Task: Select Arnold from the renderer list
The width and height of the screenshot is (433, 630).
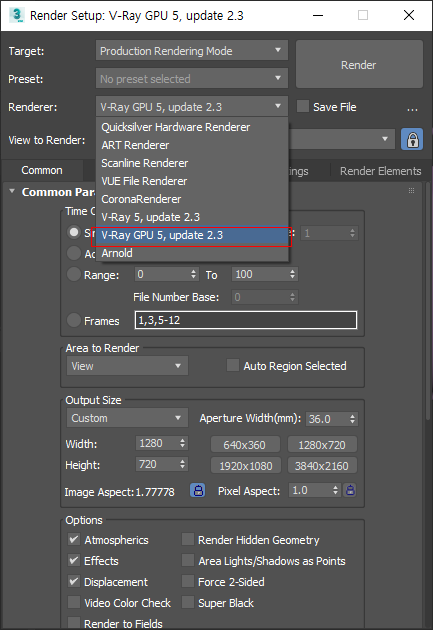Action: 192,253
